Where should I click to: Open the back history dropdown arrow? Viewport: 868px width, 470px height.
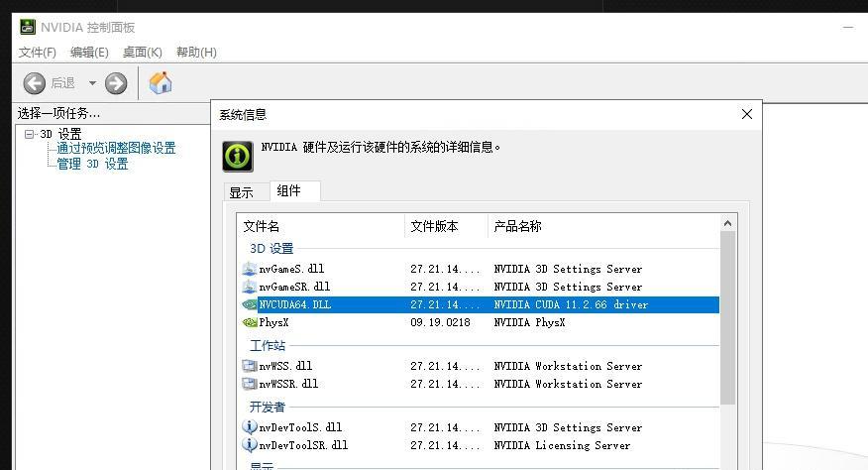click(x=92, y=83)
